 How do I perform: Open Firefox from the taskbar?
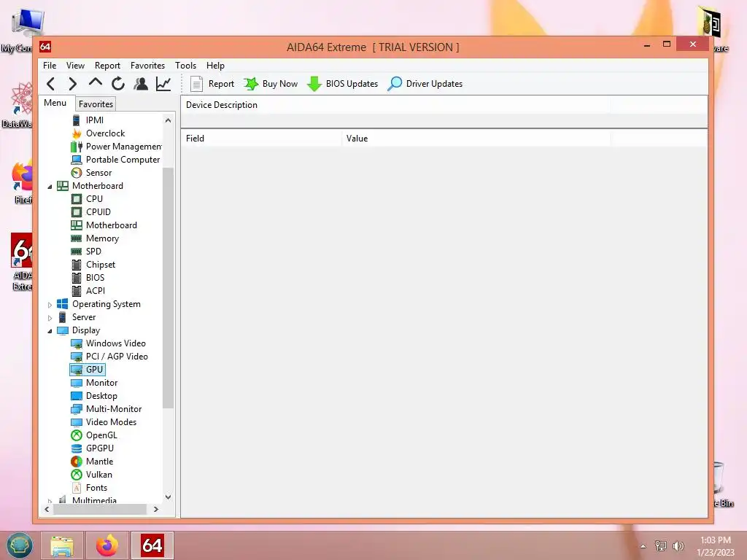107,545
